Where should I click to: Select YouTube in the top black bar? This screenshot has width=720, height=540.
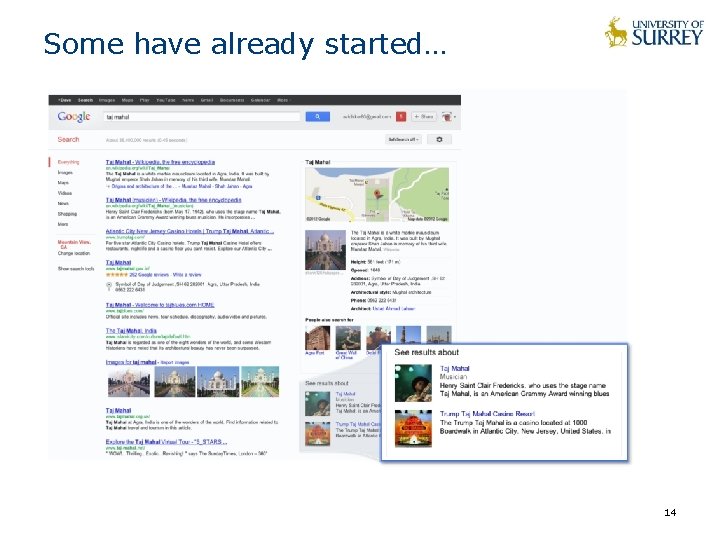coord(166,100)
